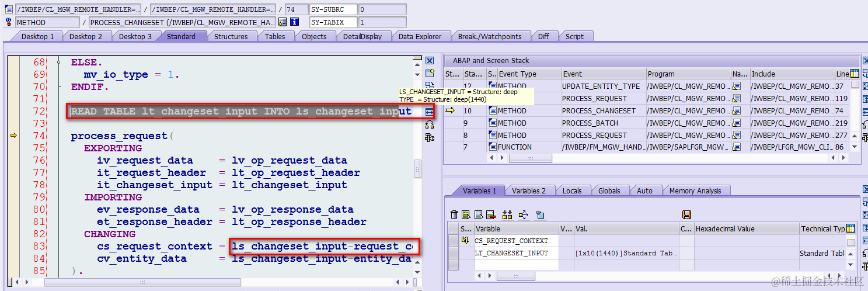Open column layout settings in Variables table
868x291 pixels.
(x=850, y=228)
